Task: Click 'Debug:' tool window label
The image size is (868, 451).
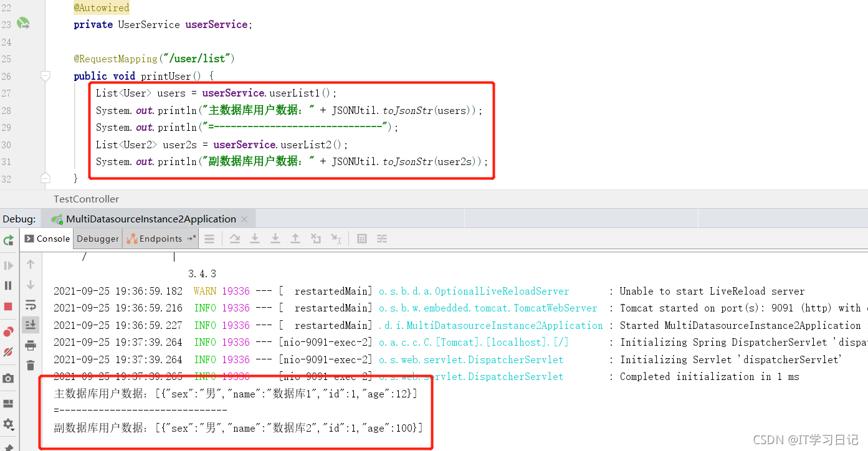Action: pos(19,219)
